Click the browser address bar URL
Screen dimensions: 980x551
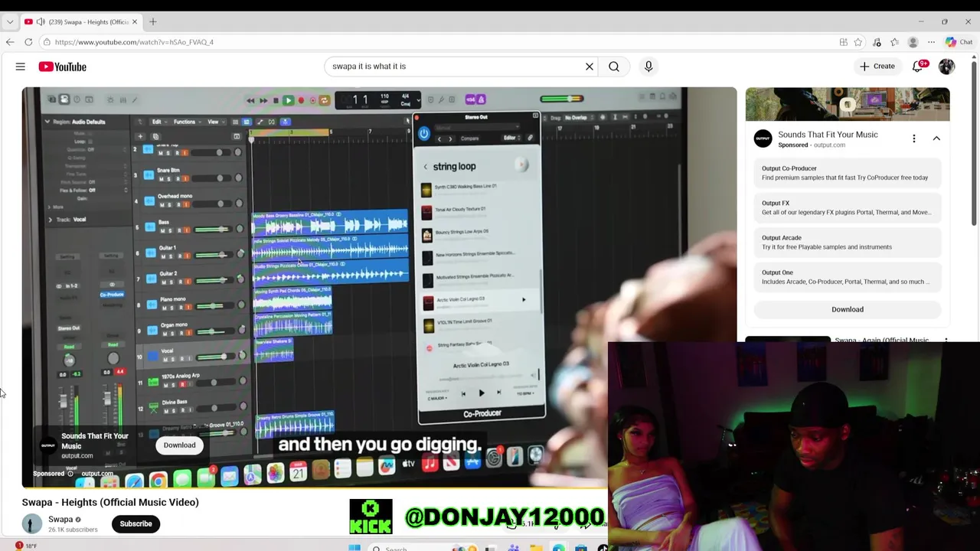[134, 42]
